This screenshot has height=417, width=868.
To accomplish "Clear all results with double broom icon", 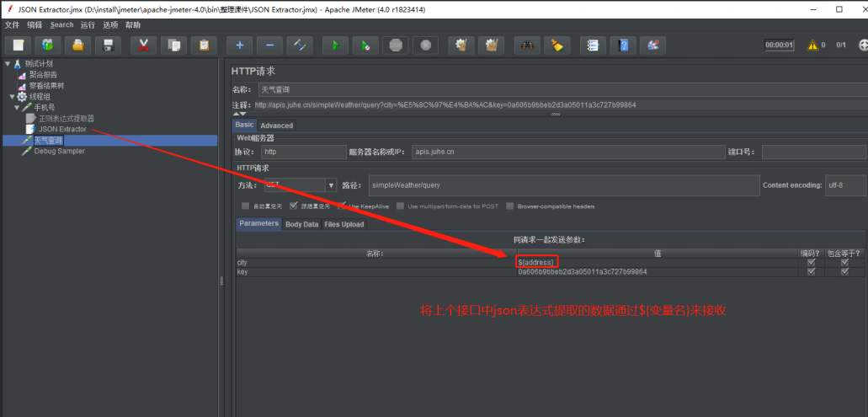I will click(491, 45).
